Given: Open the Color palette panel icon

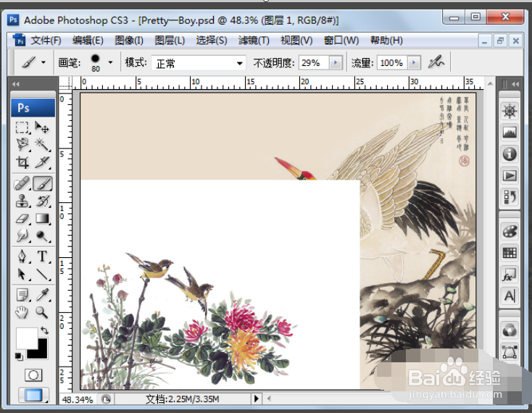Looking at the screenshot, I should pyautogui.click(x=510, y=232).
